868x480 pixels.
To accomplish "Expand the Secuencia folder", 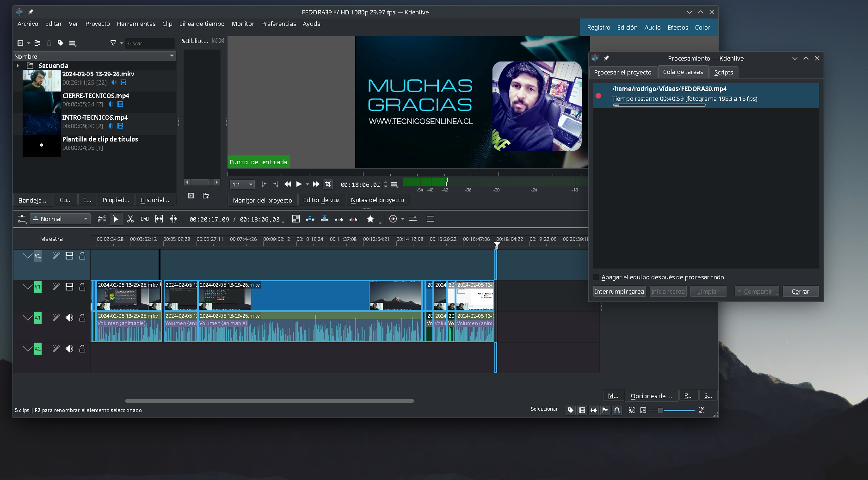I will click(x=18, y=66).
